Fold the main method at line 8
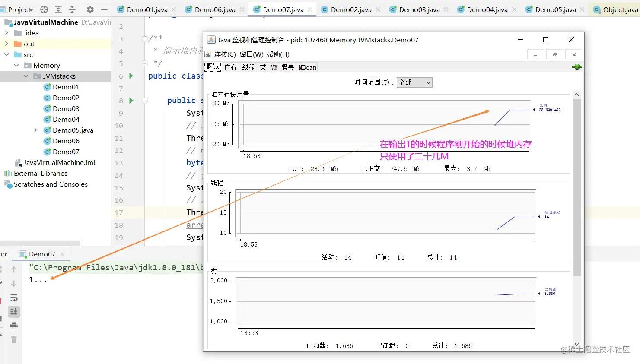This screenshot has height=364, width=640. pyautogui.click(x=144, y=101)
